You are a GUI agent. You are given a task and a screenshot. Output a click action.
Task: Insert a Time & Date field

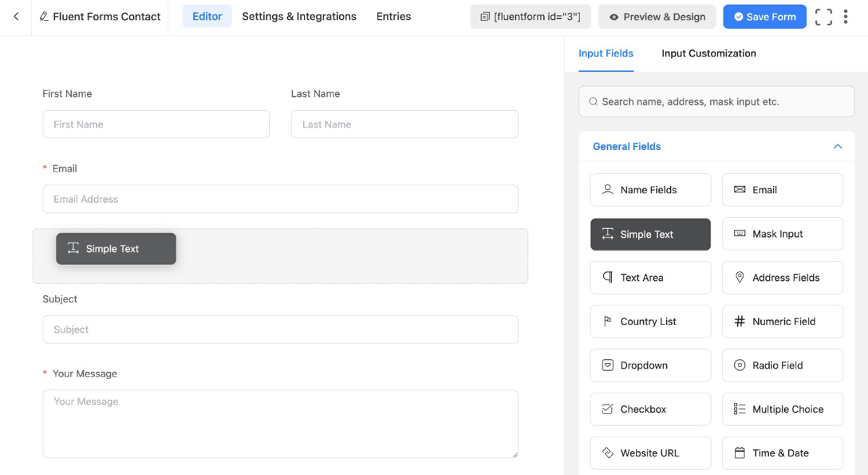pyautogui.click(x=782, y=453)
